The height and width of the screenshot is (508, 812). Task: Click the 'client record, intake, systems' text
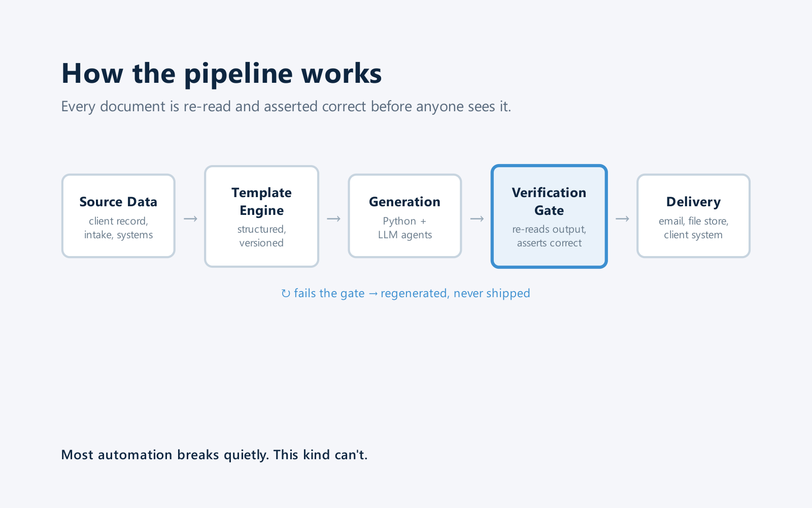[118, 228]
